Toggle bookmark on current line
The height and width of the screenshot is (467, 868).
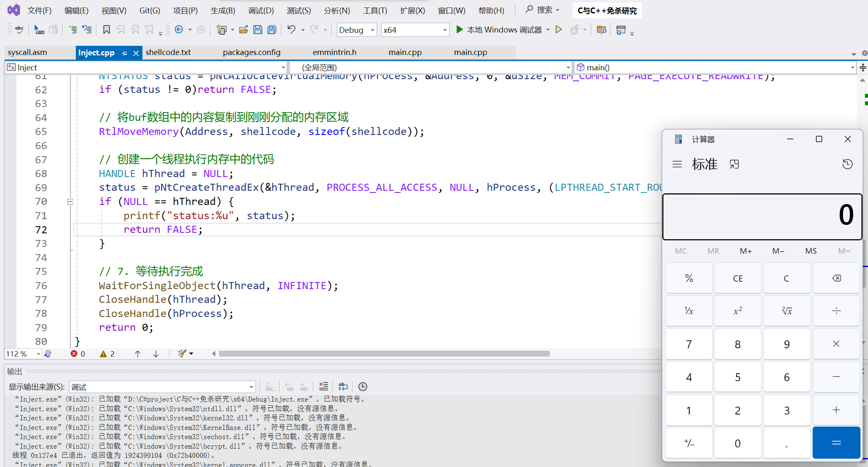click(107, 30)
